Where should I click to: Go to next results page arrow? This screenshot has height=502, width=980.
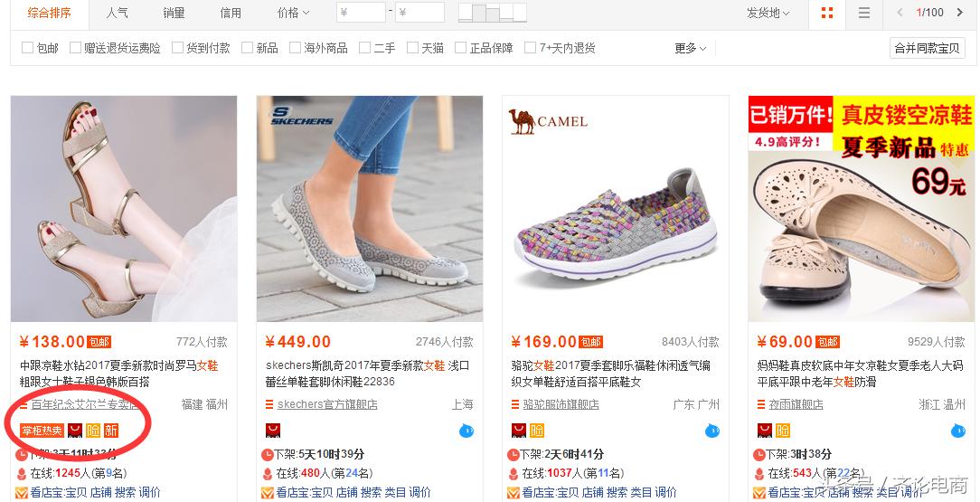(x=960, y=13)
